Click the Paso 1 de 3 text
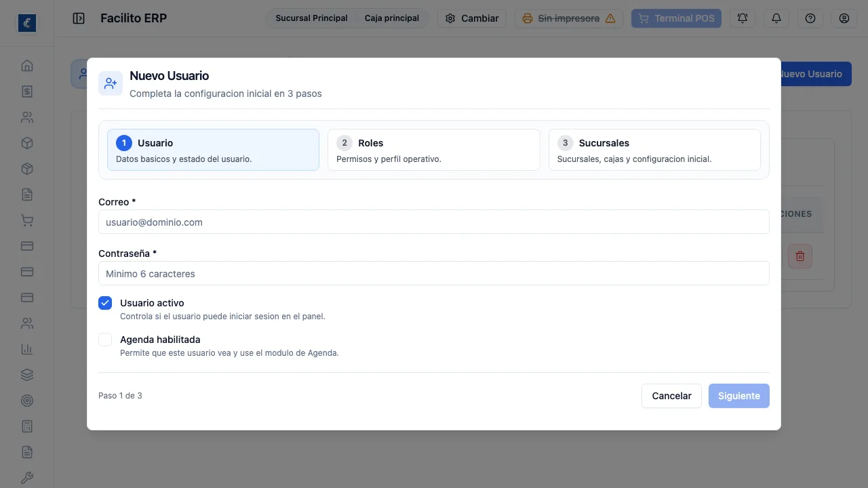This screenshot has height=488, width=868. point(120,396)
